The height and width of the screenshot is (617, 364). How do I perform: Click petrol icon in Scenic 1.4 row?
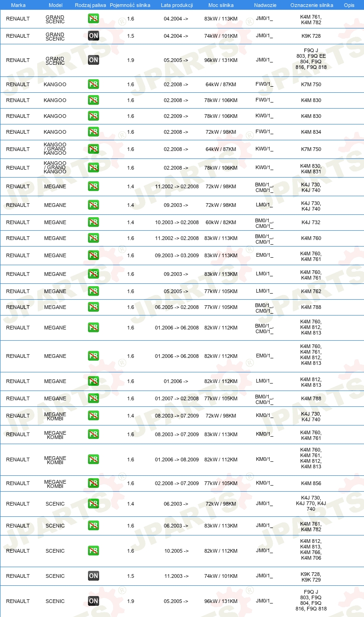(94, 504)
